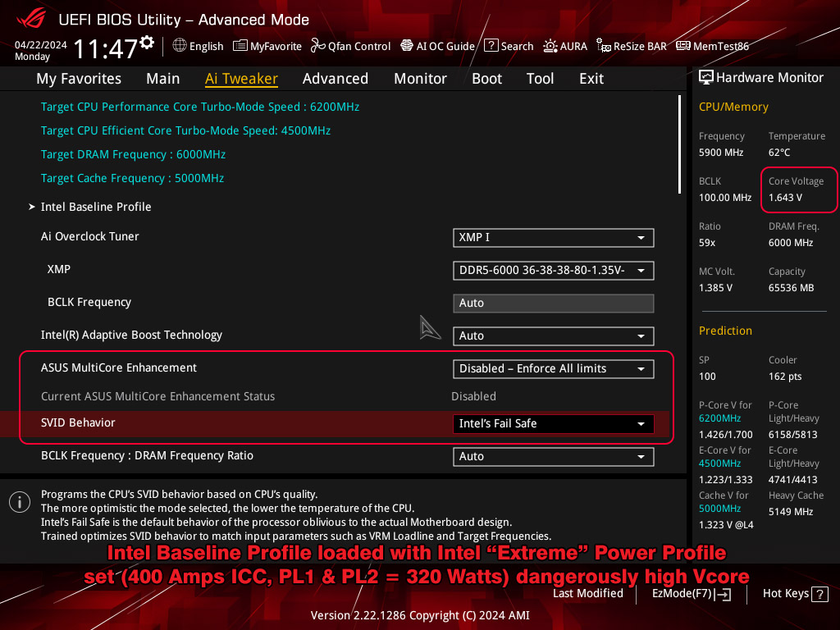840x630 pixels.
Task: Click the 5900 MHz frequency value
Action: click(x=721, y=153)
